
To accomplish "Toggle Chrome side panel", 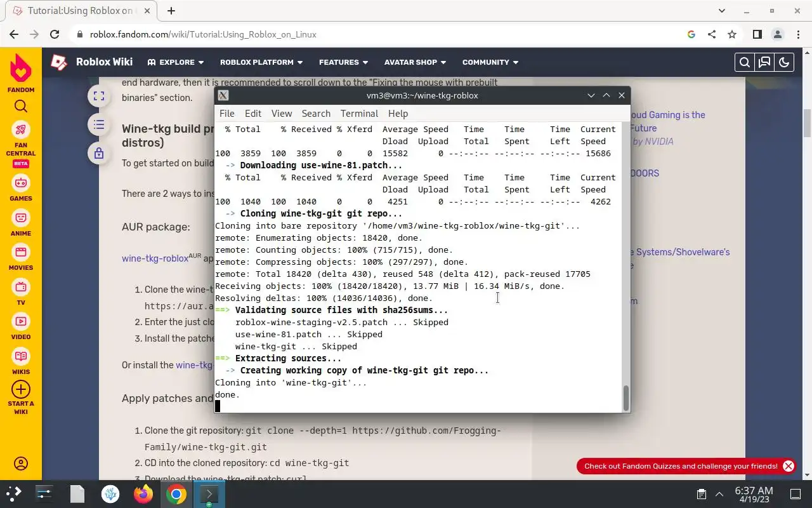I will [757, 34].
